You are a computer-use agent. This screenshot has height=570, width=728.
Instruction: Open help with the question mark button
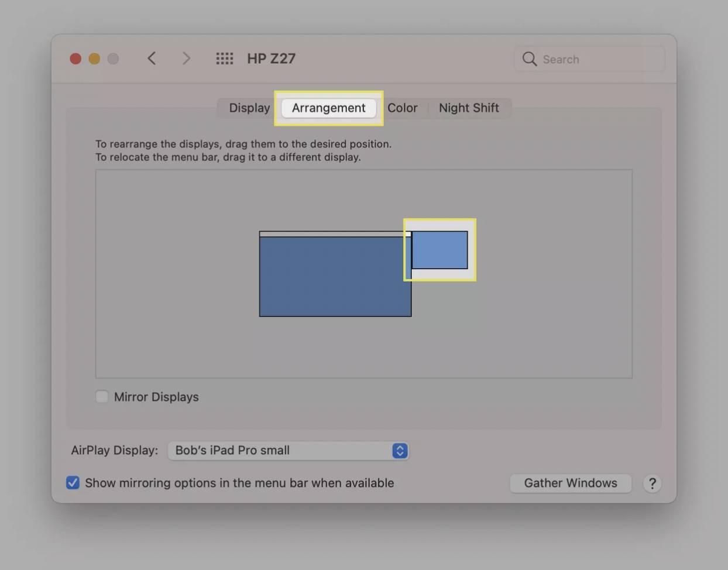(x=652, y=483)
